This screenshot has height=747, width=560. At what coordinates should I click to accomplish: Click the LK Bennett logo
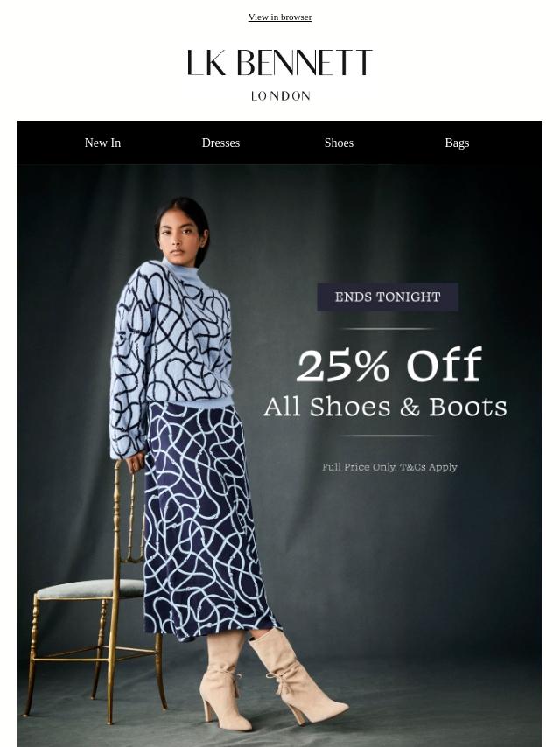click(280, 62)
